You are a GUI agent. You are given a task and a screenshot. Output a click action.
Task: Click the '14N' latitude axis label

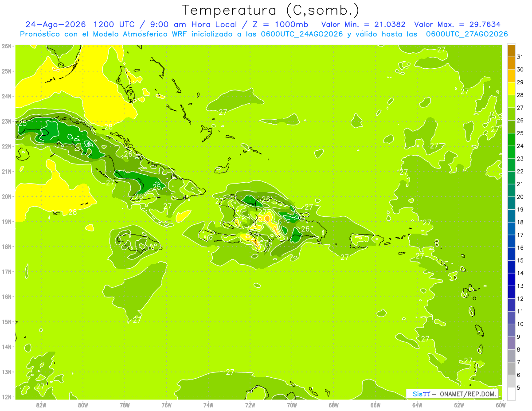(x=7, y=347)
